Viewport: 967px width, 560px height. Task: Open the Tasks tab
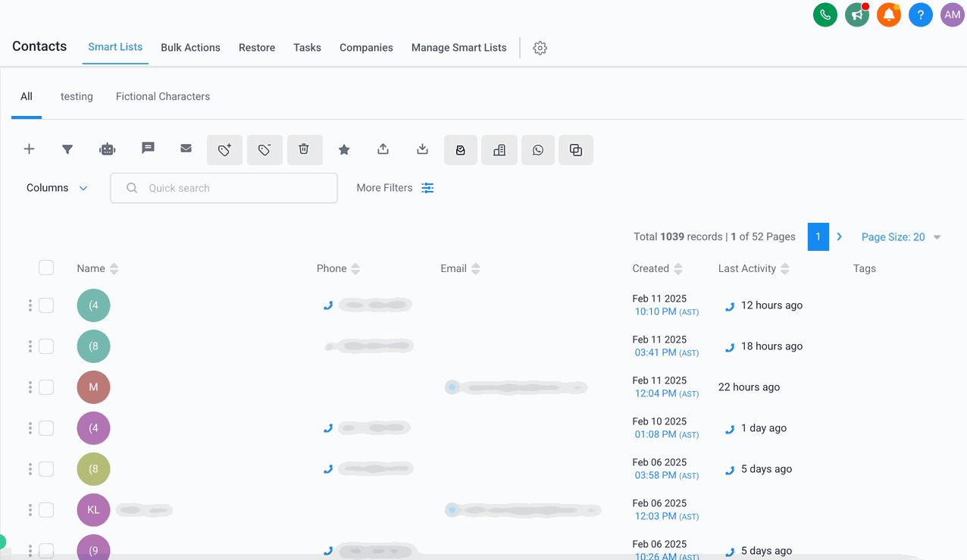[x=307, y=48]
